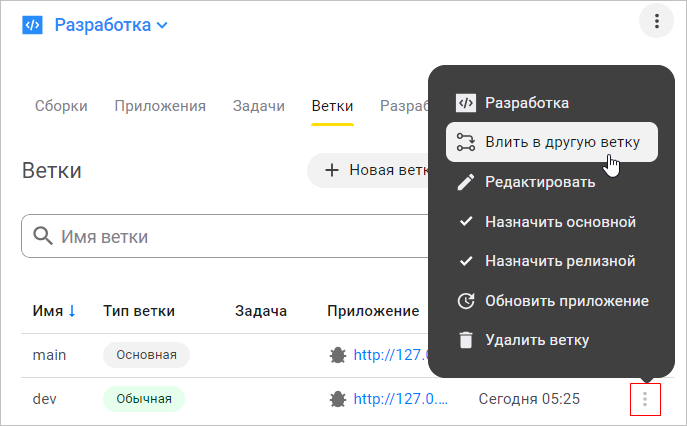Click the plus icon on Новая ветка
Viewport: 687px width, 426px height.
tap(332, 170)
